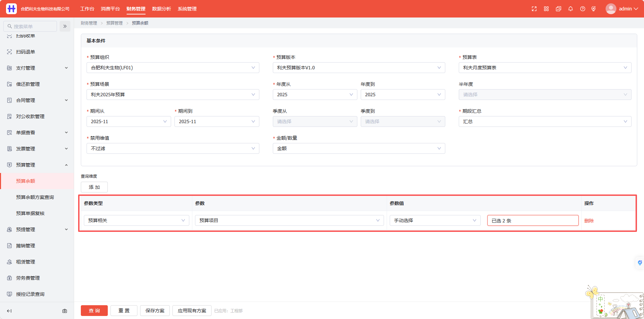Open notifications bell icon

571,9
